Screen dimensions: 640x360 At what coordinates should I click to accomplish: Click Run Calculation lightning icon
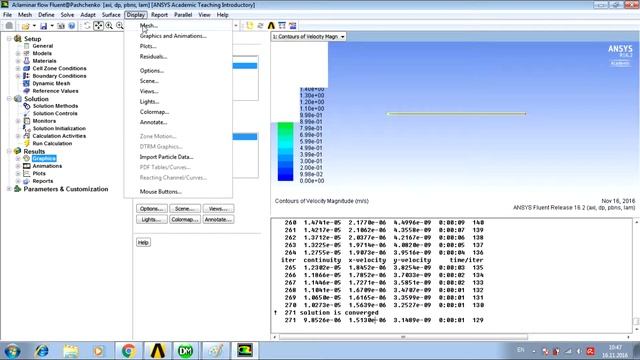pos(27,143)
